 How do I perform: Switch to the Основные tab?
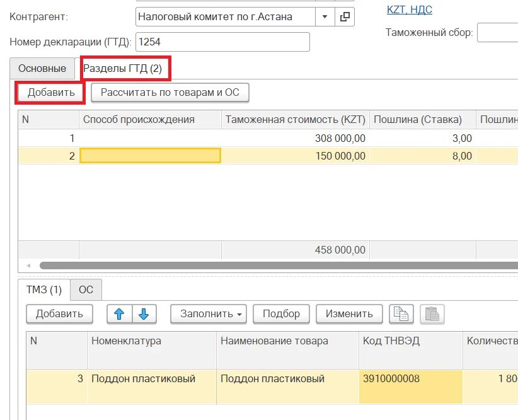[42, 69]
